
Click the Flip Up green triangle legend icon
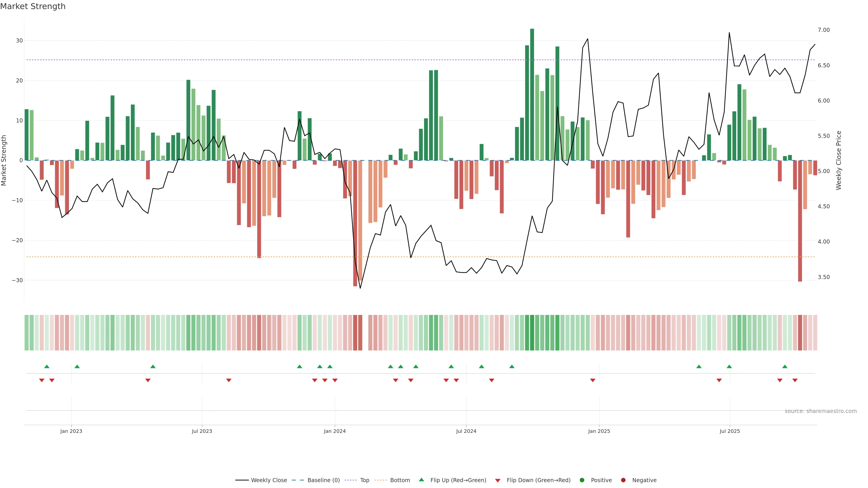421,480
